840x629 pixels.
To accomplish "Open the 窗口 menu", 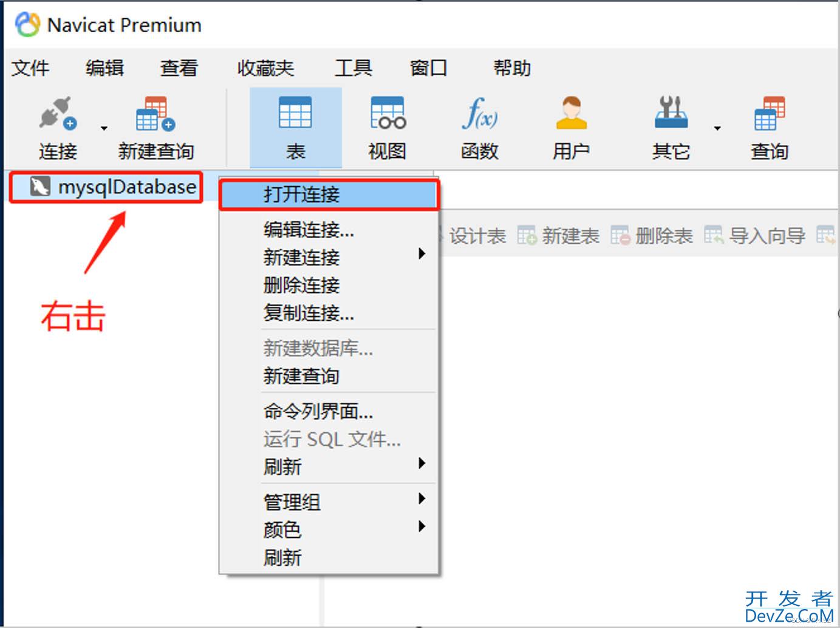I will tap(428, 67).
